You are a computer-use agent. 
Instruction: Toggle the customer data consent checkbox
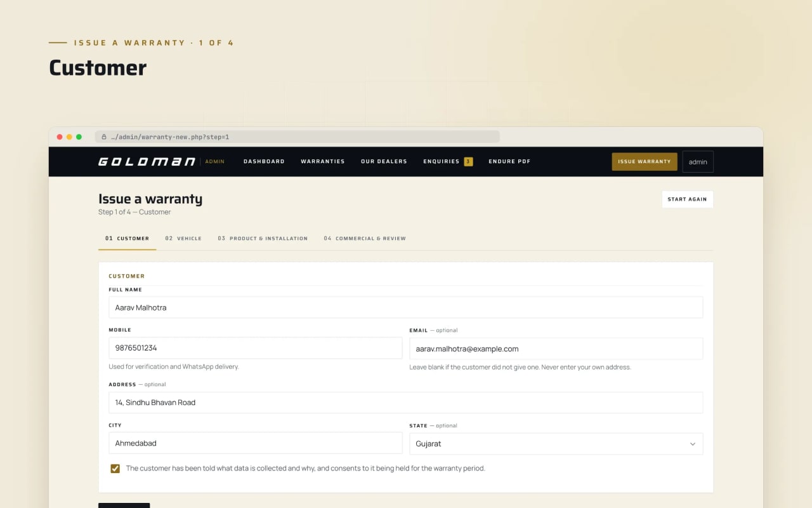115,469
